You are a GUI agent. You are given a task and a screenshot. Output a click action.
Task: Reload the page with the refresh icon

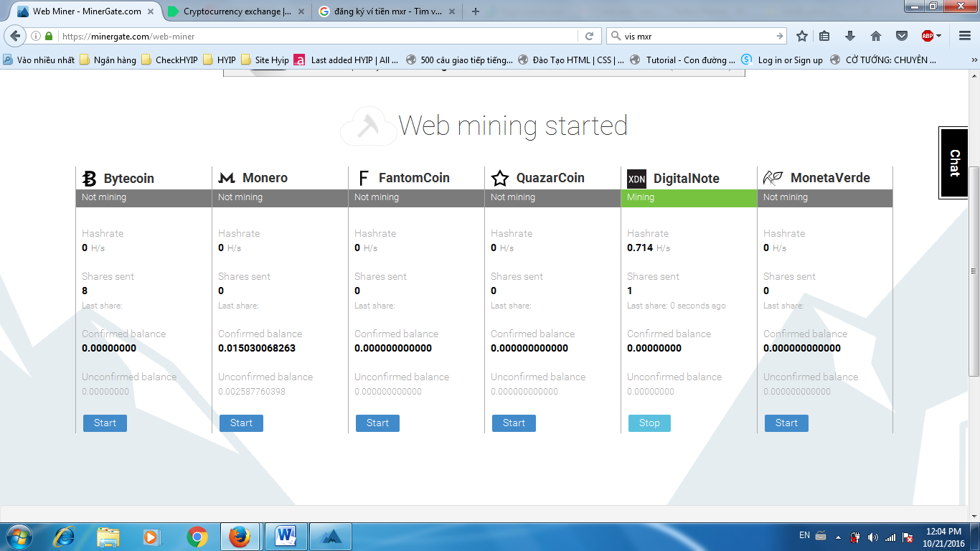(x=590, y=36)
